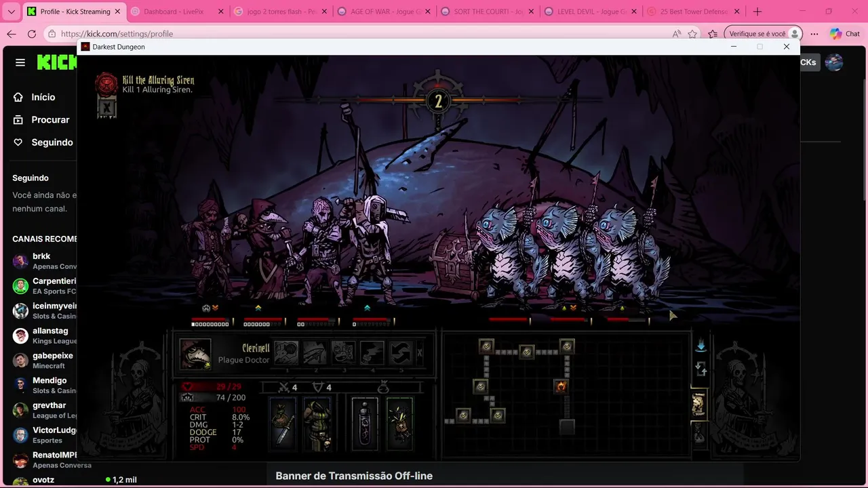Select Plague Doctor combat skill slot 3
The image size is (868, 488).
click(343, 353)
